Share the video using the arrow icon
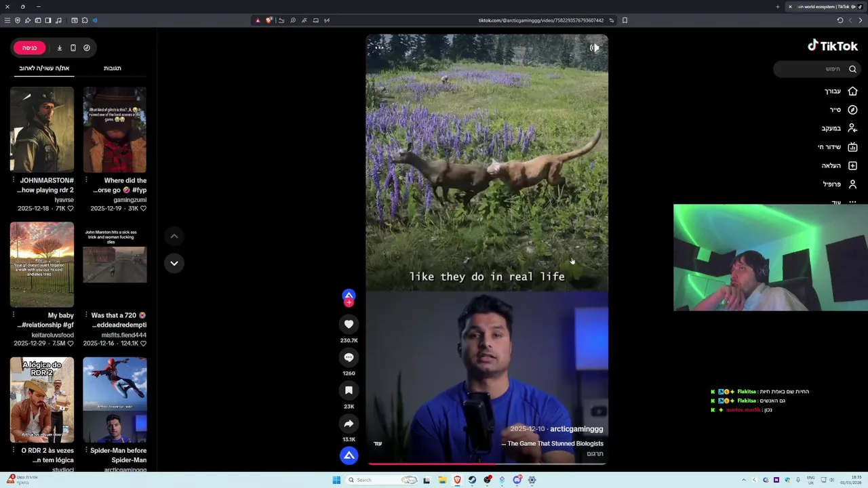This screenshot has height=488, width=868. coord(349,424)
